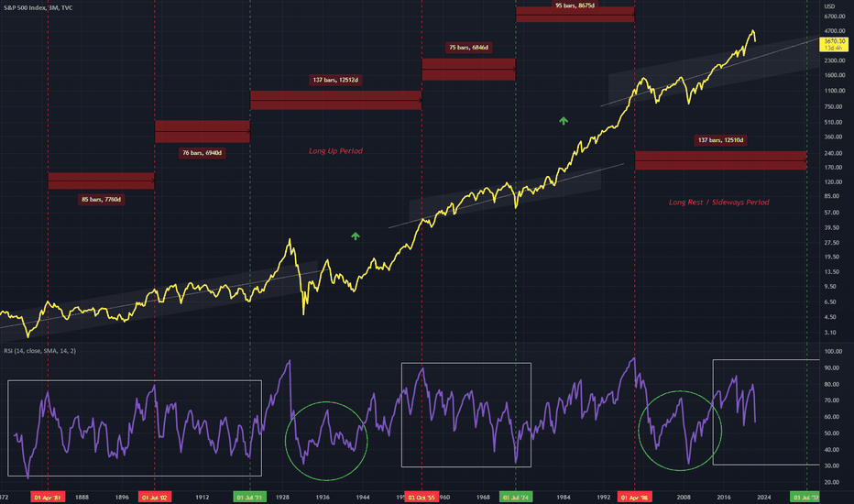854x504 pixels.
Task: Click the 2024 year on the time axis
Action: pos(763,497)
